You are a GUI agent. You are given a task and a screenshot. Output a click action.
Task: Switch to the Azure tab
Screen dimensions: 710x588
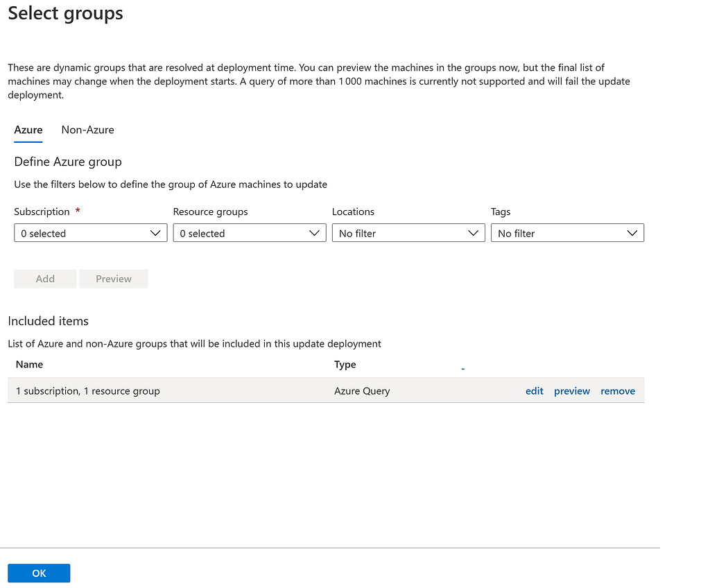click(28, 130)
